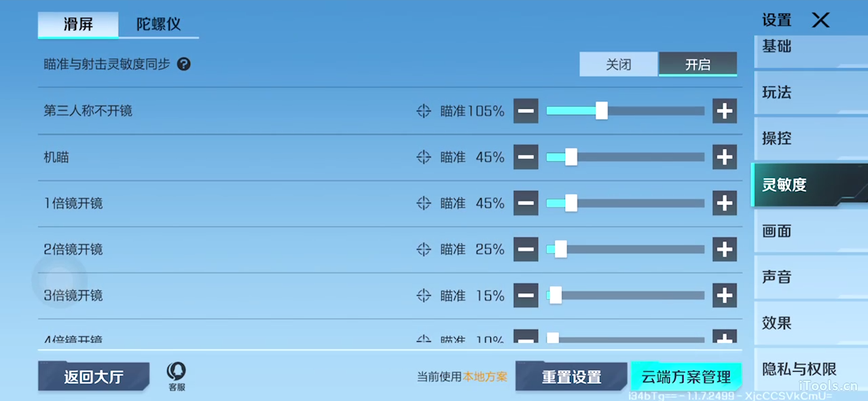Turn sync off with 关闭 option
The width and height of the screenshot is (868, 401).
tap(618, 65)
